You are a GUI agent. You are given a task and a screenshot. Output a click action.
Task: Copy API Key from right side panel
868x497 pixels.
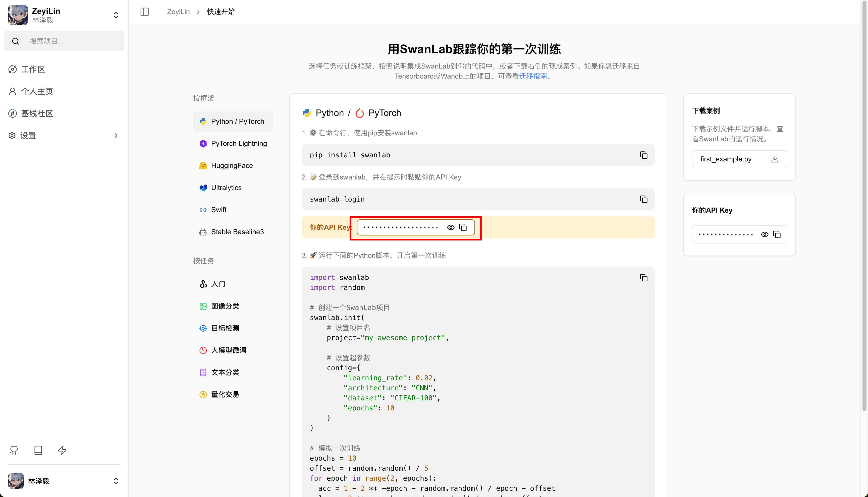click(x=777, y=234)
